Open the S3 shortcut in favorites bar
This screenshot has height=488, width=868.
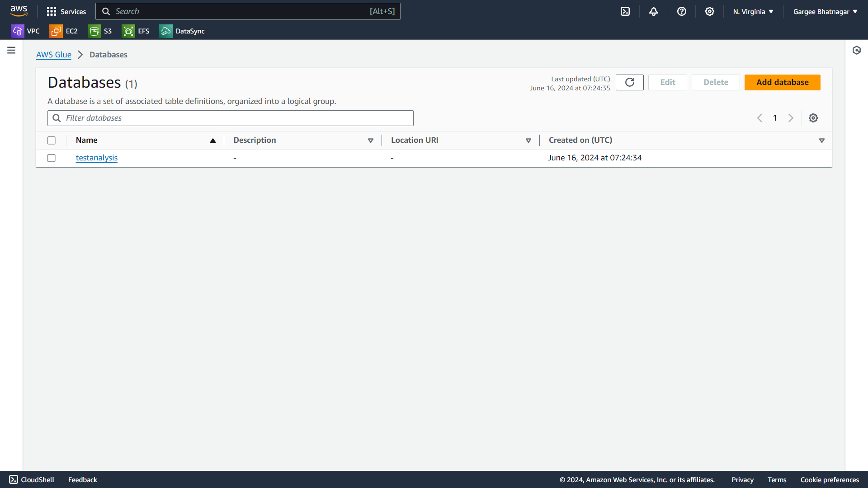[100, 31]
